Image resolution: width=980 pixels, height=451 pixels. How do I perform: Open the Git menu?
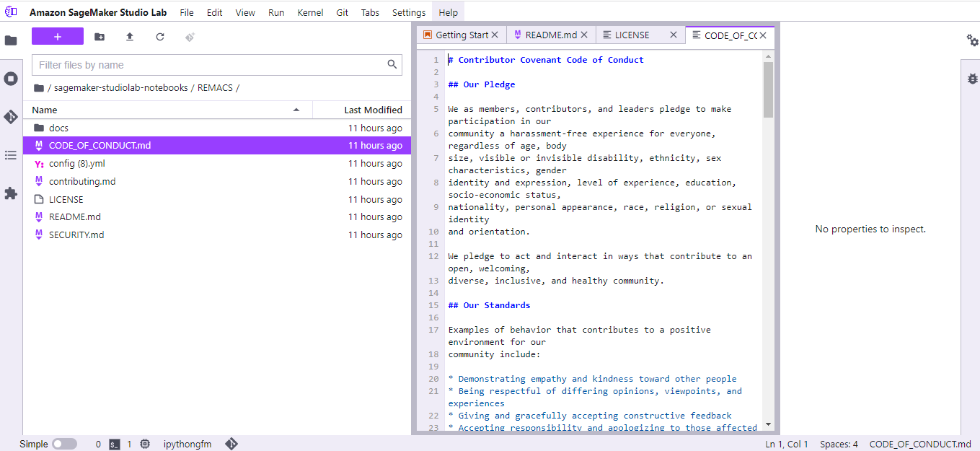point(343,12)
